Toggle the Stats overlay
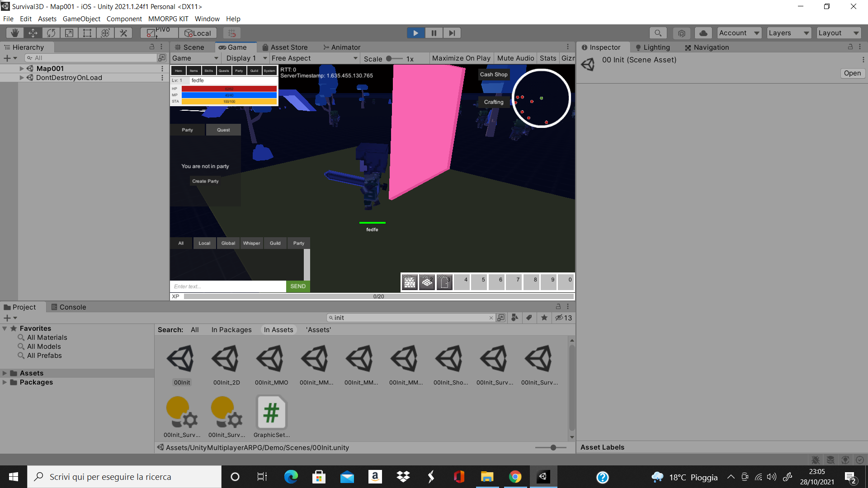Screen dimensions: 868x488 548,58
